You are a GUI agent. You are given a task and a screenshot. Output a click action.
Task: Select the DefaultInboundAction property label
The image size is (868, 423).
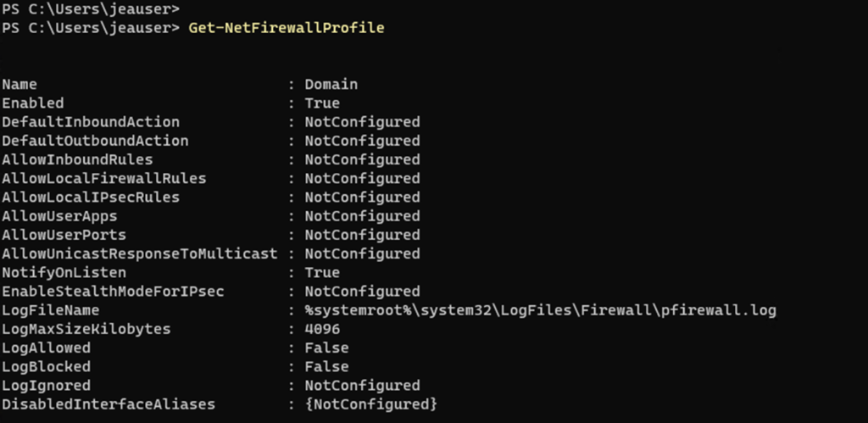click(91, 122)
